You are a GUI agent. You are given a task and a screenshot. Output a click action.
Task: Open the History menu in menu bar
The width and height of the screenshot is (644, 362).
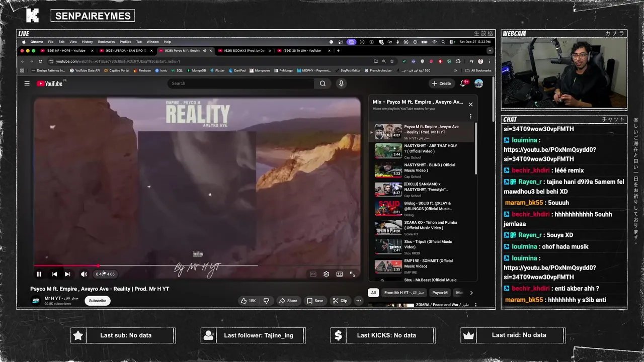point(87,42)
